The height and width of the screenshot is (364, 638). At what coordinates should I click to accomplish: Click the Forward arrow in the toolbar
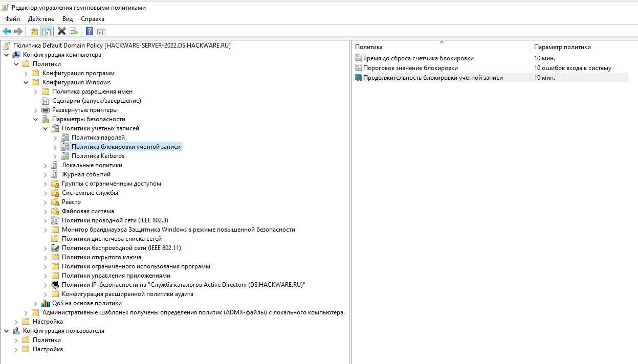(x=18, y=31)
